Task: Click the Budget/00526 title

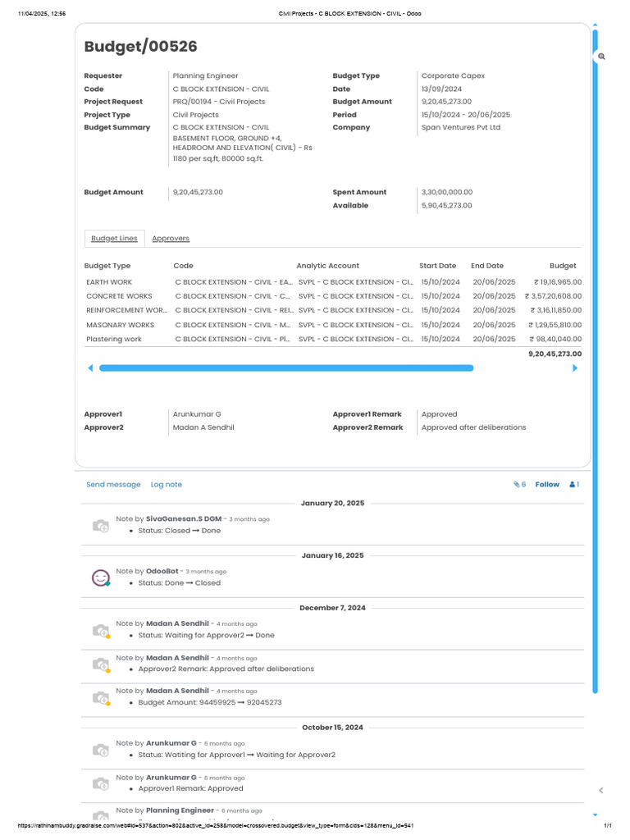Action: pos(140,47)
